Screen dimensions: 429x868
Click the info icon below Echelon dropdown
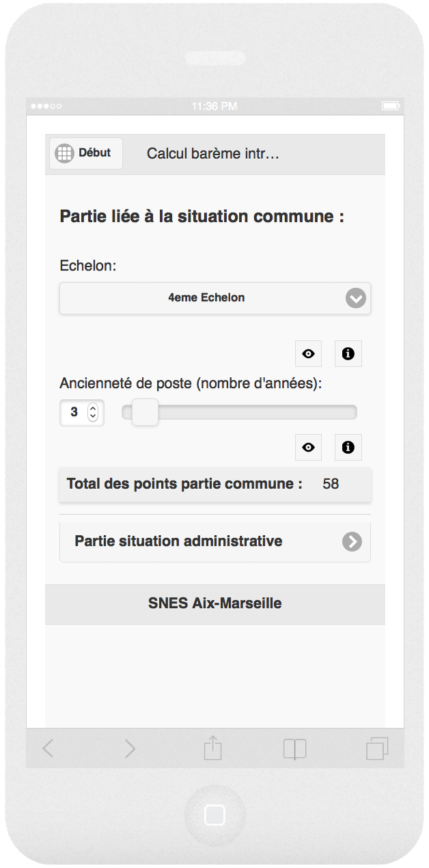click(x=348, y=354)
